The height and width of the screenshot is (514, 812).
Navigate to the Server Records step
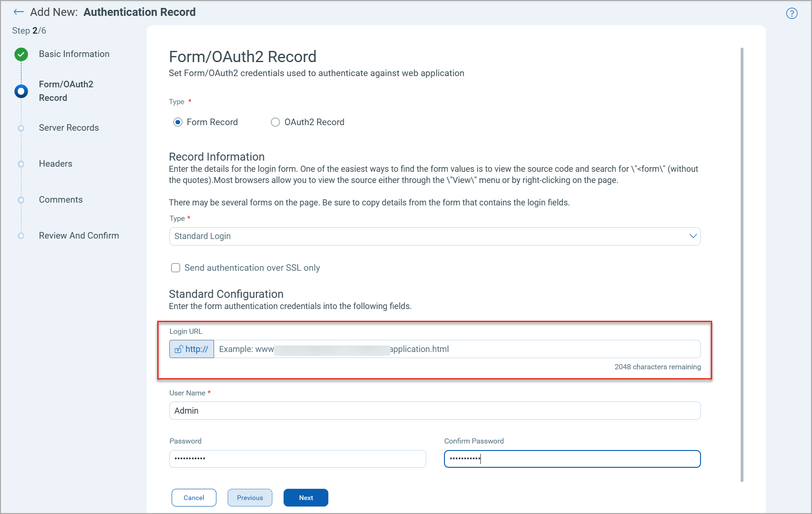click(x=69, y=127)
